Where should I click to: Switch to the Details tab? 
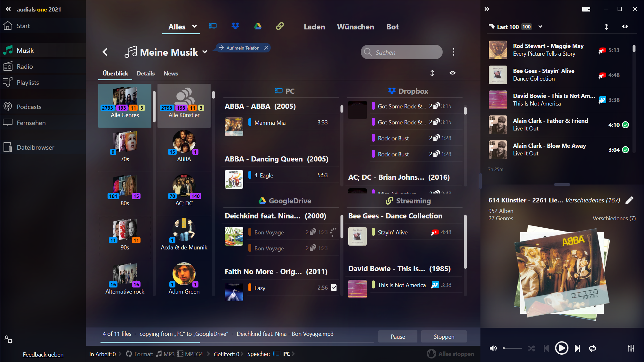[146, 74]
